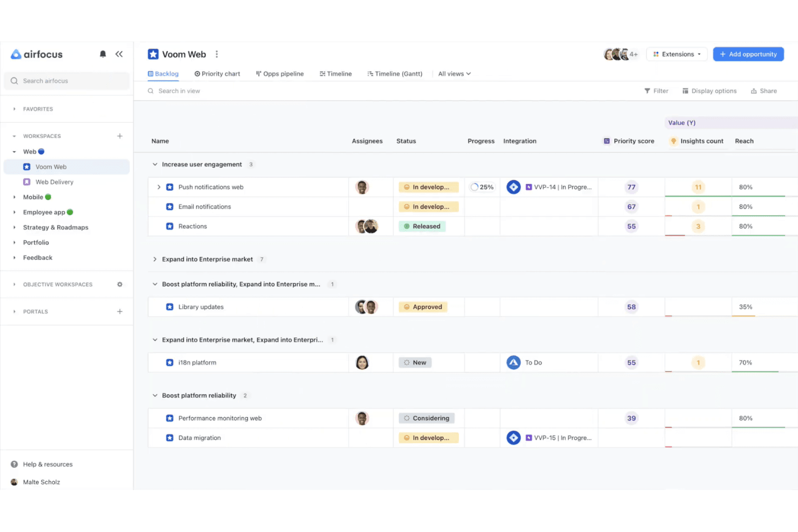Collapse the Boost platform reliability group with 2 items
This screenshot has height=532, width=798.
pos(155,395)
